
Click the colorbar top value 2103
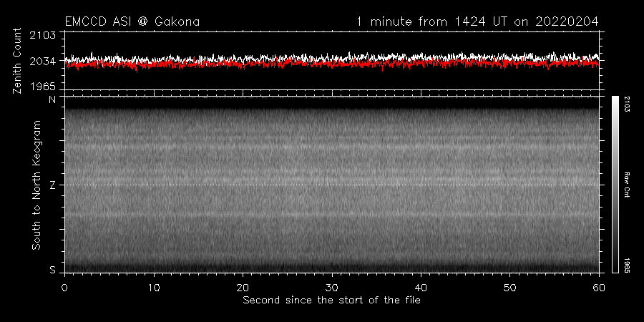[x=628, y=104]
